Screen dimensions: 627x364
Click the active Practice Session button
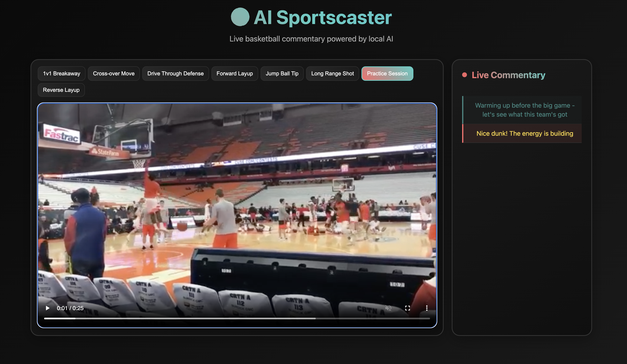click(387, 74)
